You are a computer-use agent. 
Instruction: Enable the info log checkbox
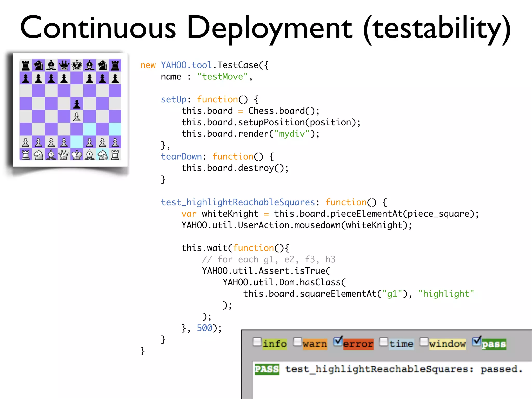[x=257, y=342]
